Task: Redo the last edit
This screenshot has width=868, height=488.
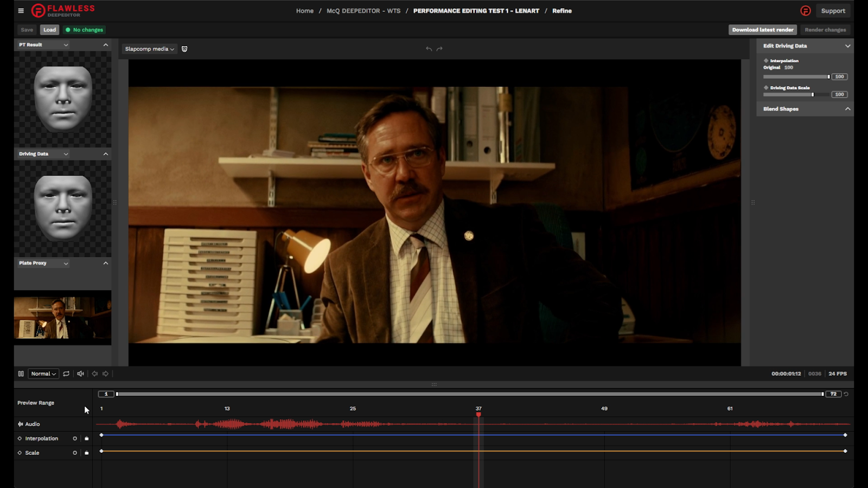Action: pyautogui.click(x=439, y=49)
